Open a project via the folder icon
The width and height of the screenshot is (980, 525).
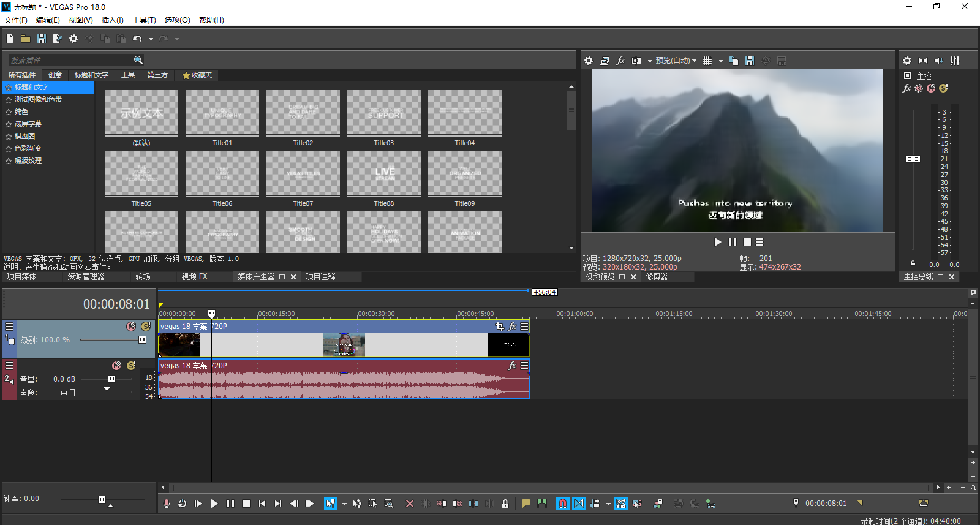26,39
